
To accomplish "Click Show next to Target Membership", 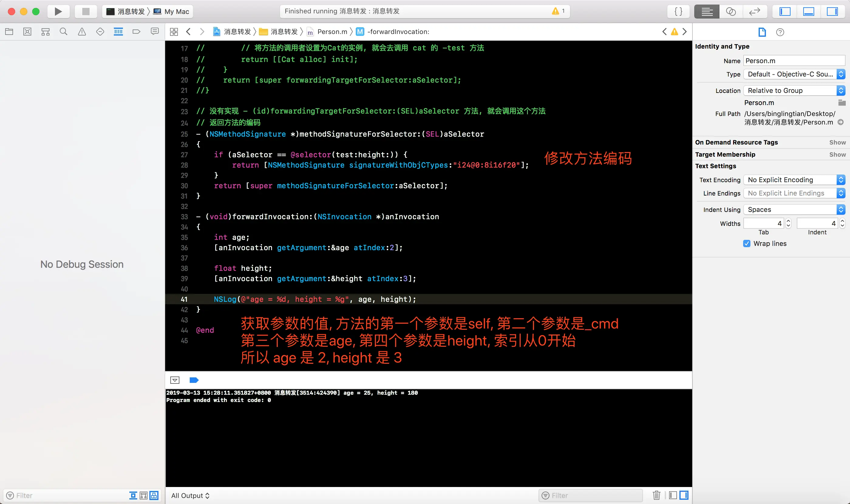I will [x=837, y=155].
